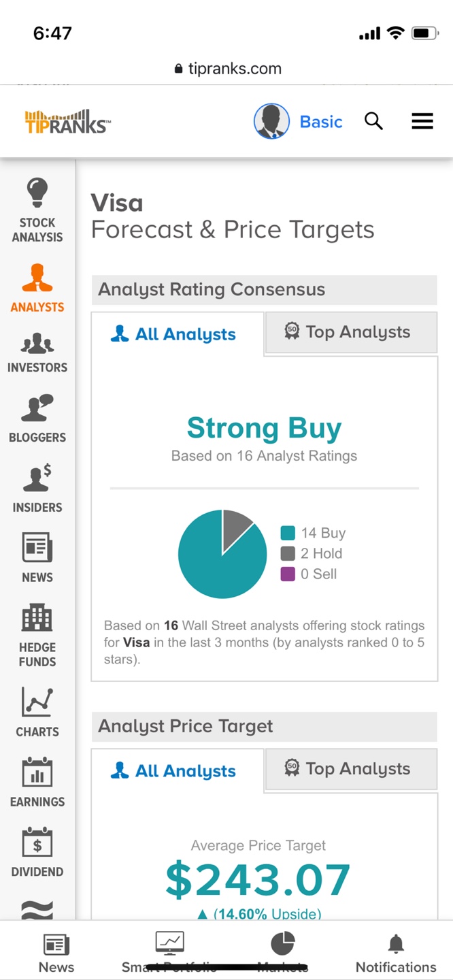453x980 pixels.
Task: Open the Insiders sidebar icon
Action: (37, 478)
